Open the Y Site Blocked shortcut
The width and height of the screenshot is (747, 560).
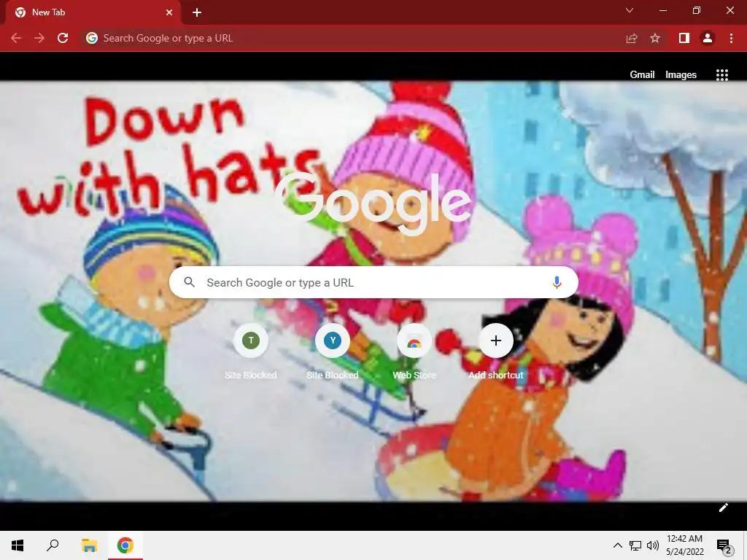333,351
